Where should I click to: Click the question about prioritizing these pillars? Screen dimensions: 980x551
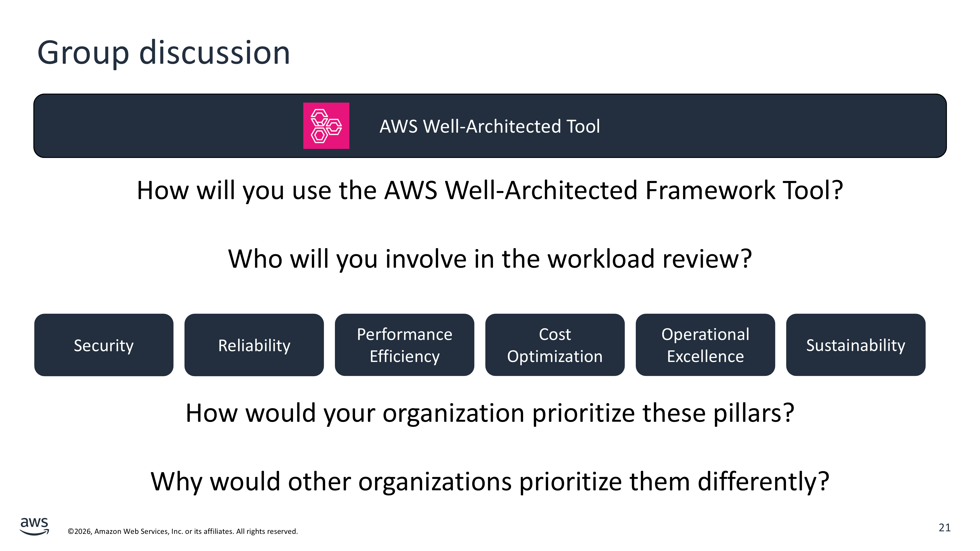pyautogui.click(x=490, y=413)
